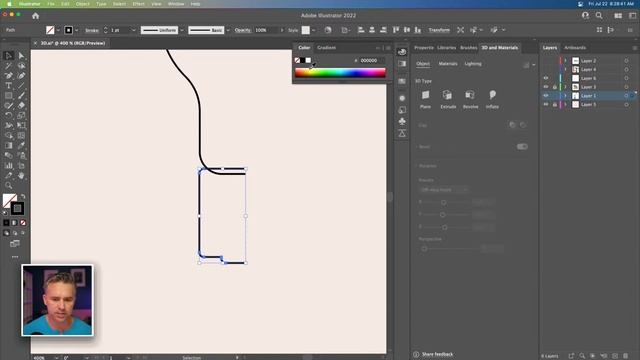Toggle the lock on Layer 5
This screenshot has width=640, height=360.
[554, 104]
